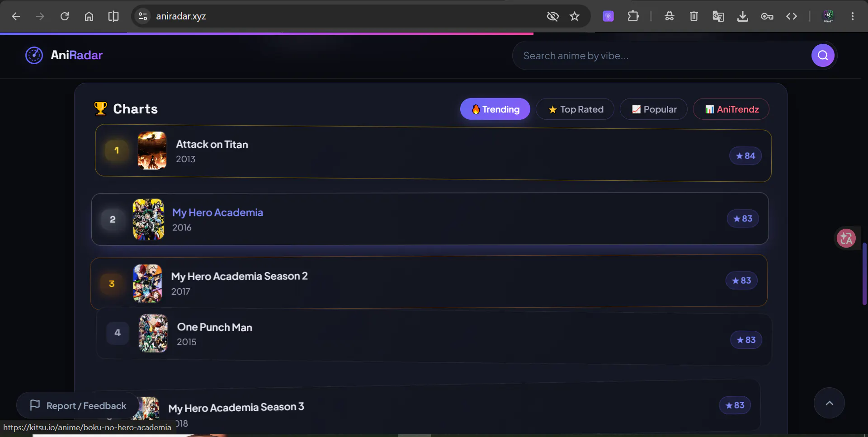This screenshot has height=437, width=868.
Task: Switch to the Trending tab
Action: point(495,109)
